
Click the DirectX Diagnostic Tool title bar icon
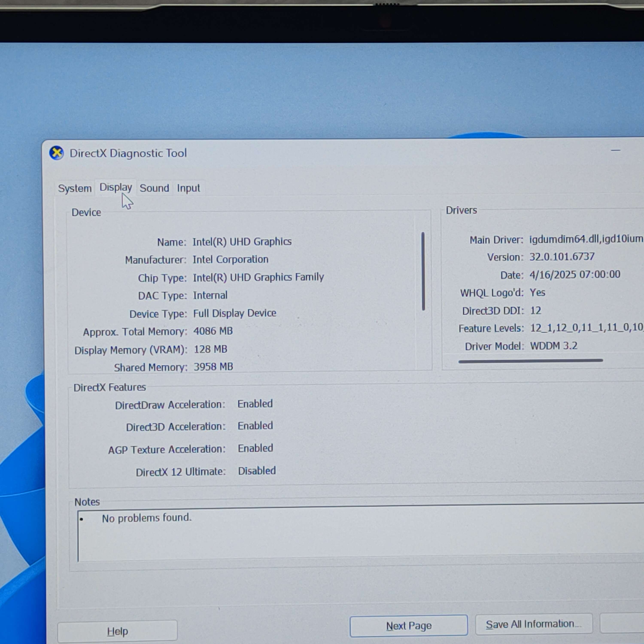tap(57, 153)
